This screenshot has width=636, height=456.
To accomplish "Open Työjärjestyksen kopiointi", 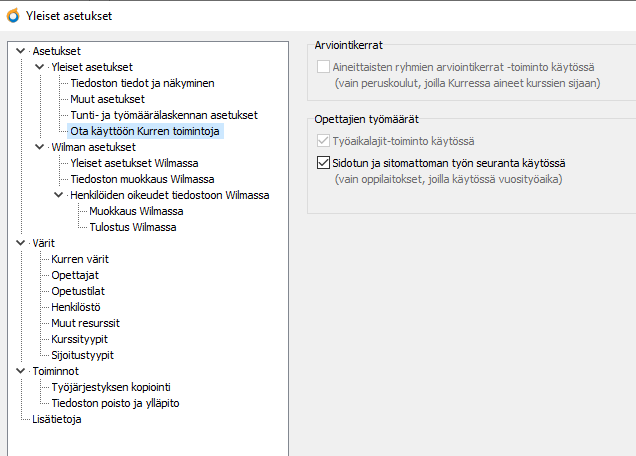I will (111, 387).
